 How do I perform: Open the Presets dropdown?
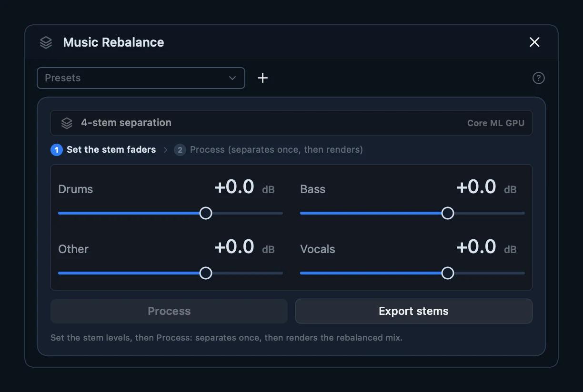pyautogui.click(x=141, y=78)
